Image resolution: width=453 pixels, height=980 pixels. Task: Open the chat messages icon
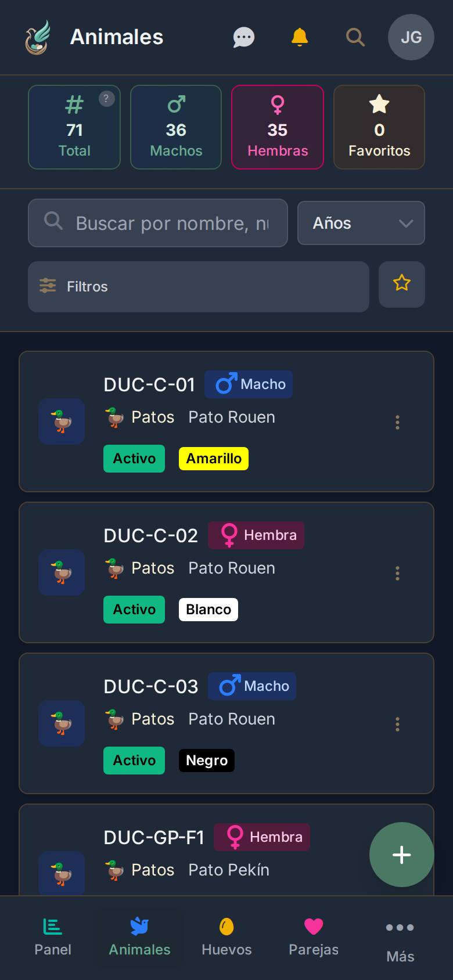click(244, 38)
